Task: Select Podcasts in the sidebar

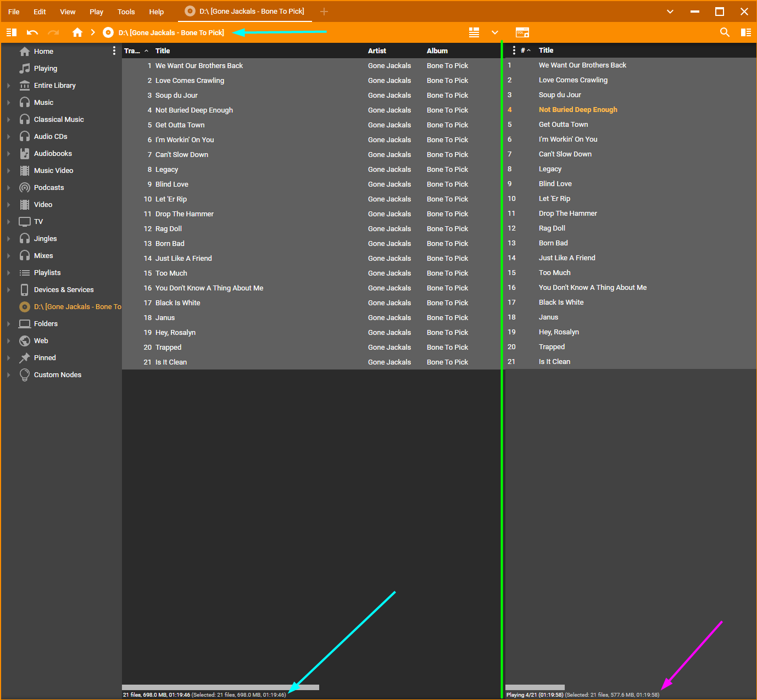Action: [49, 188]
